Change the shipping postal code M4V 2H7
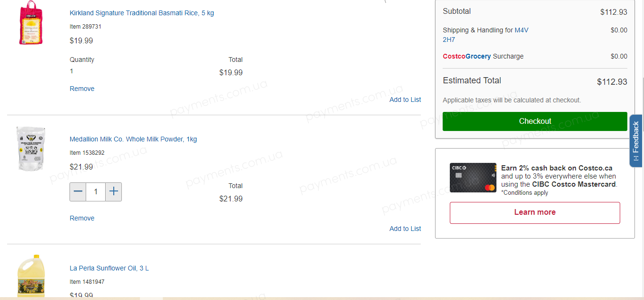Viewport: 644px width, 300px height. 485,35
